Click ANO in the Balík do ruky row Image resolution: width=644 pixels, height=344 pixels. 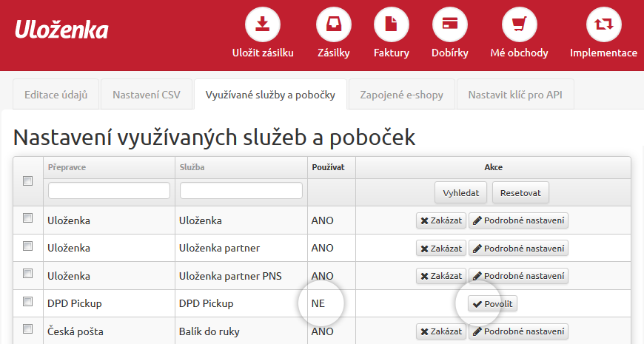point(323,331)
